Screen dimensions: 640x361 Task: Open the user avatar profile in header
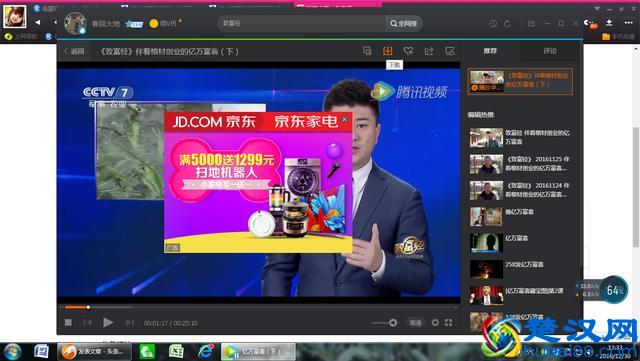(x=76, y=23)
